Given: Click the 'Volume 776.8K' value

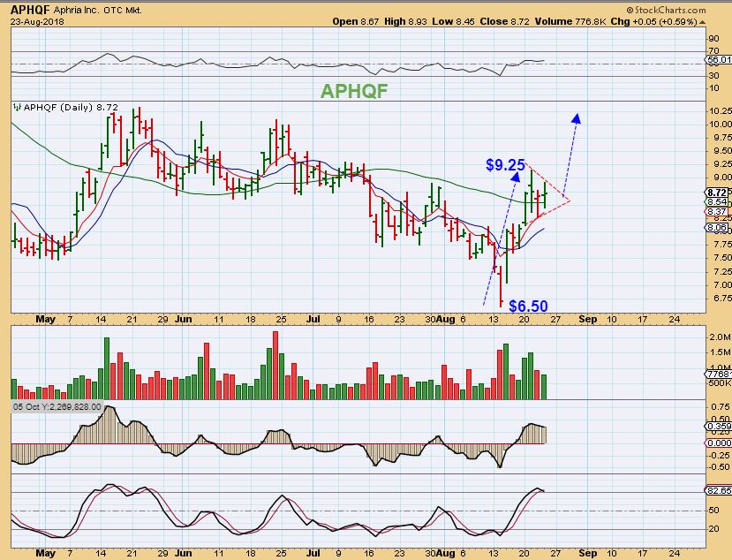Looking at the screenshot, I should coord(570,21).
